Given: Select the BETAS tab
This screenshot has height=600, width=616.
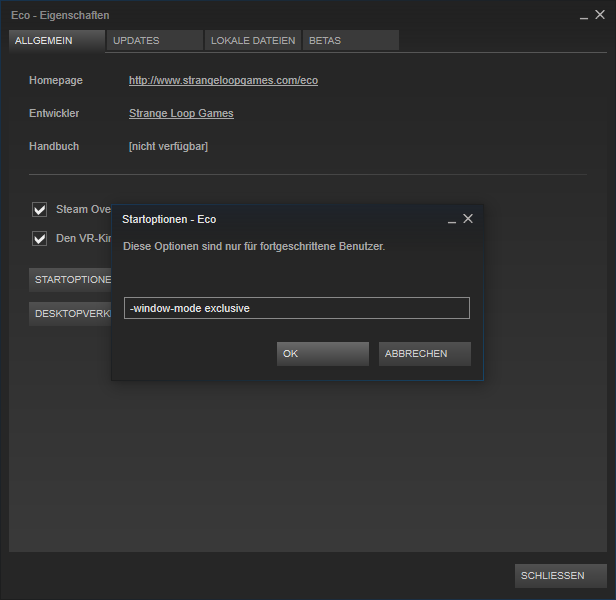Looking at the screenshot, I should pos(350,41).
